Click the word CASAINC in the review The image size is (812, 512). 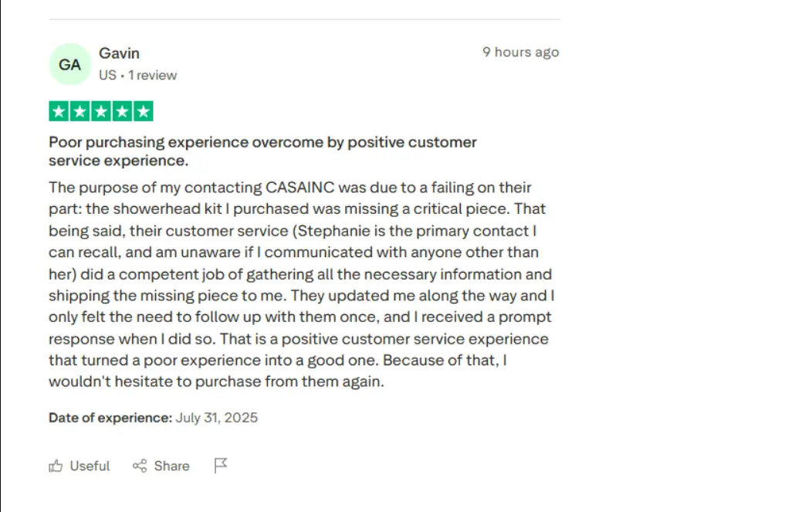pyautogui.click(x=300, y=187)
